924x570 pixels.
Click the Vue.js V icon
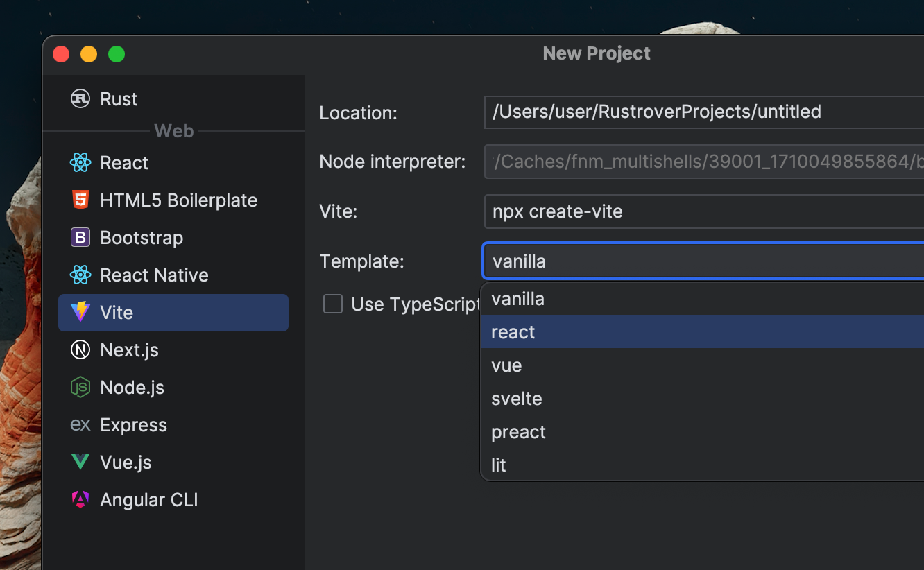tap(80, 463)
